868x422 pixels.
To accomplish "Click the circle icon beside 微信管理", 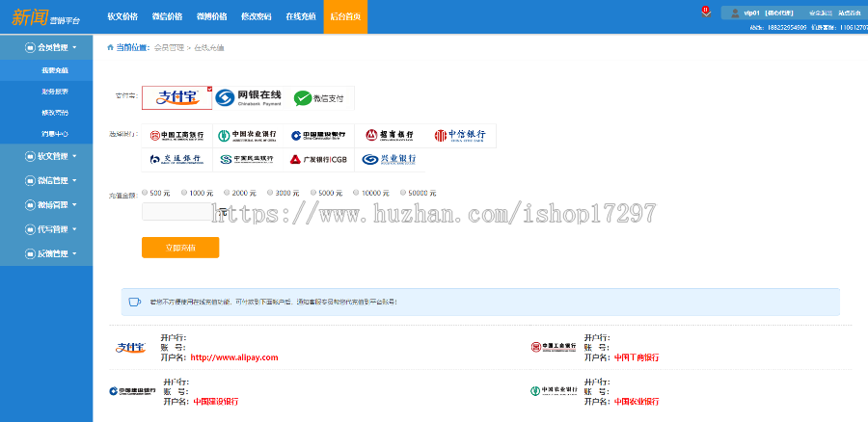I will point(30,181).
